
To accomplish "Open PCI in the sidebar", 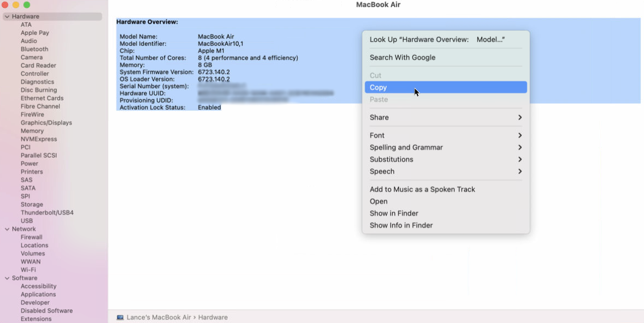I will pyautogui.click(x=26, y=147).
